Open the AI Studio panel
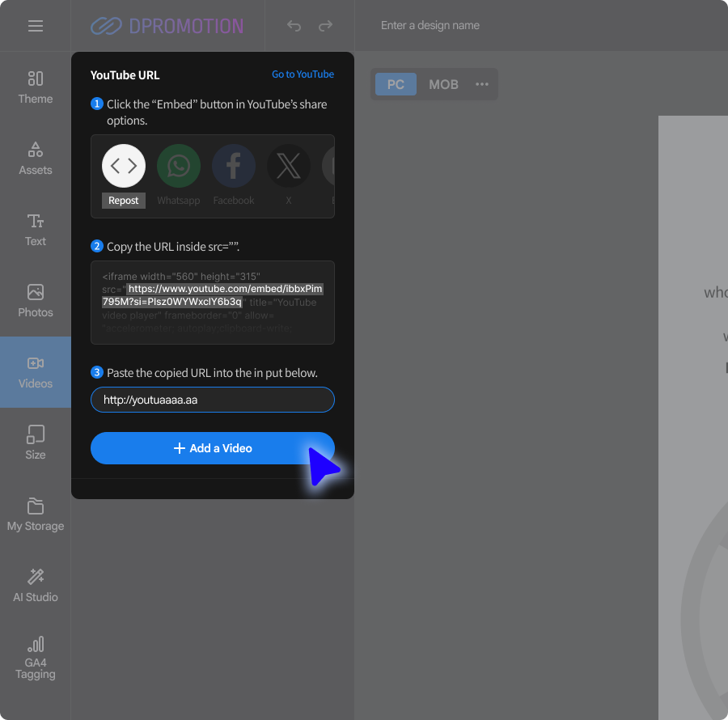The image size is (728, 720). [x=36, y=586]
